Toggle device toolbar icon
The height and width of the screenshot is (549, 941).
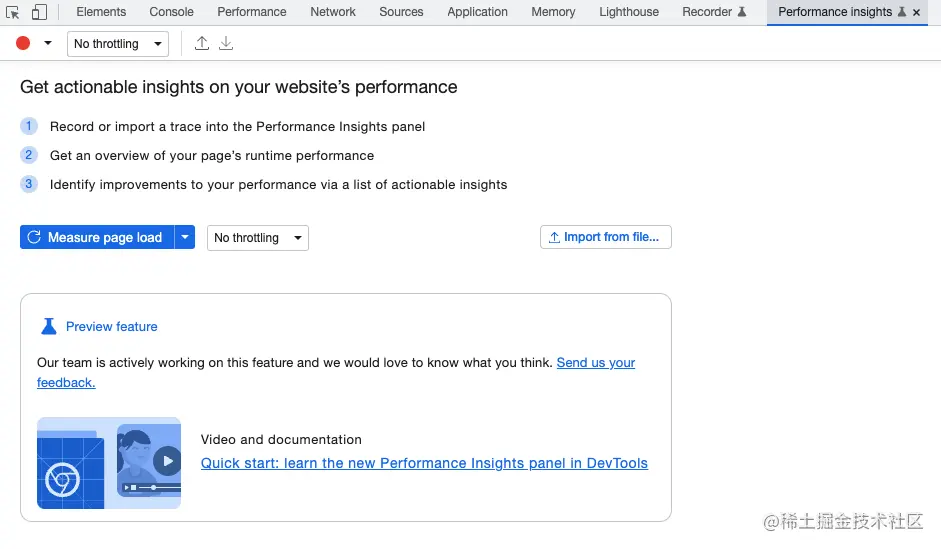(x=40, y=13)
